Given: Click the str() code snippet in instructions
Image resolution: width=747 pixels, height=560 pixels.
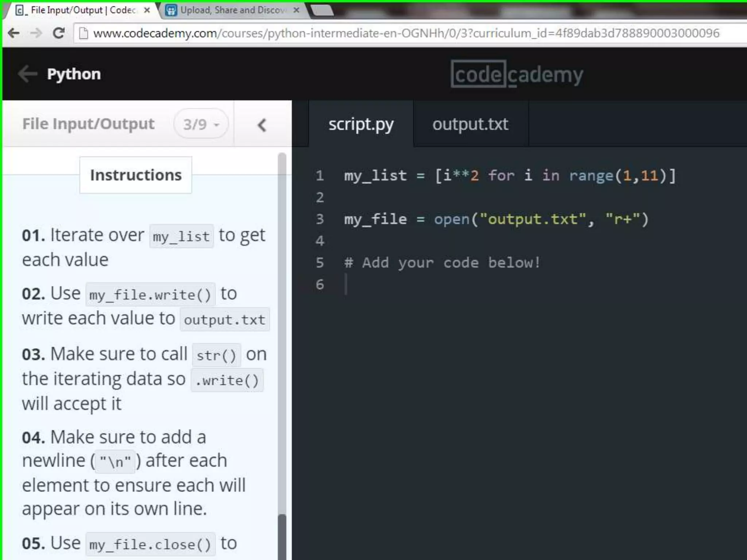Looking at the screenshot, I should [x=217, y=355].
